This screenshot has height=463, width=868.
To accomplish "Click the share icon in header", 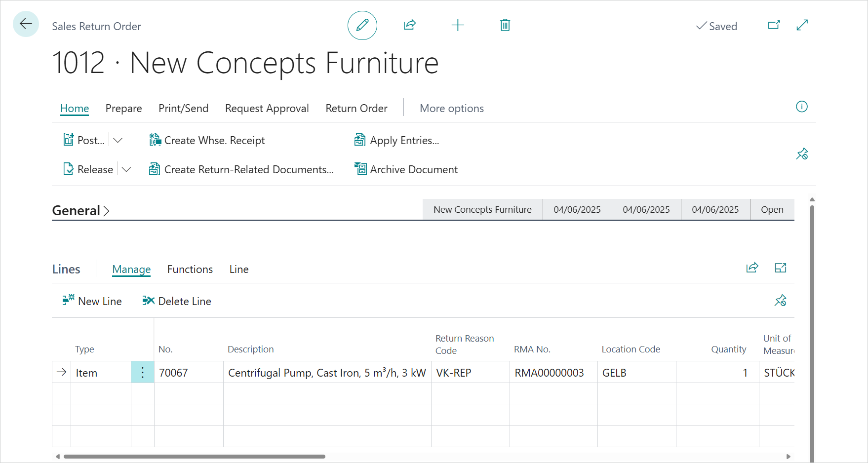I will (x=409, y=25).
